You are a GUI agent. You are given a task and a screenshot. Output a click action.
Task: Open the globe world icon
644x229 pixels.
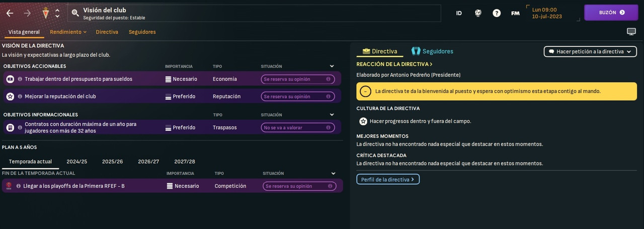(x=478, y=13)
